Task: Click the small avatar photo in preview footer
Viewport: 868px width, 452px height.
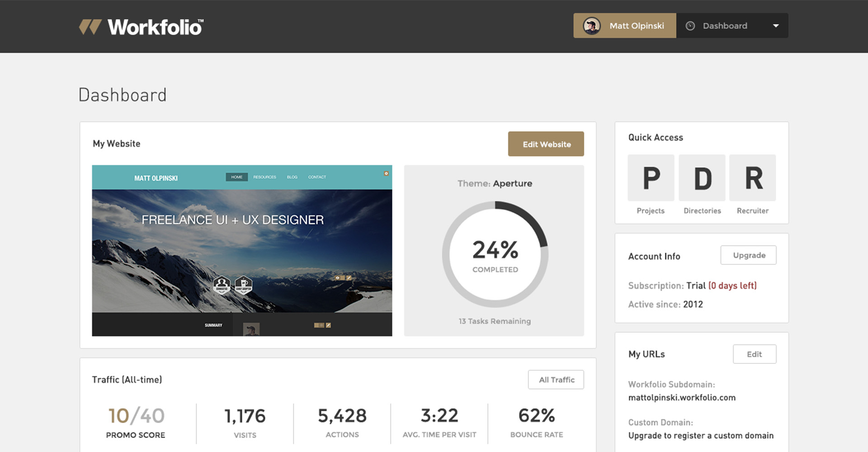Action: [251, 329]
